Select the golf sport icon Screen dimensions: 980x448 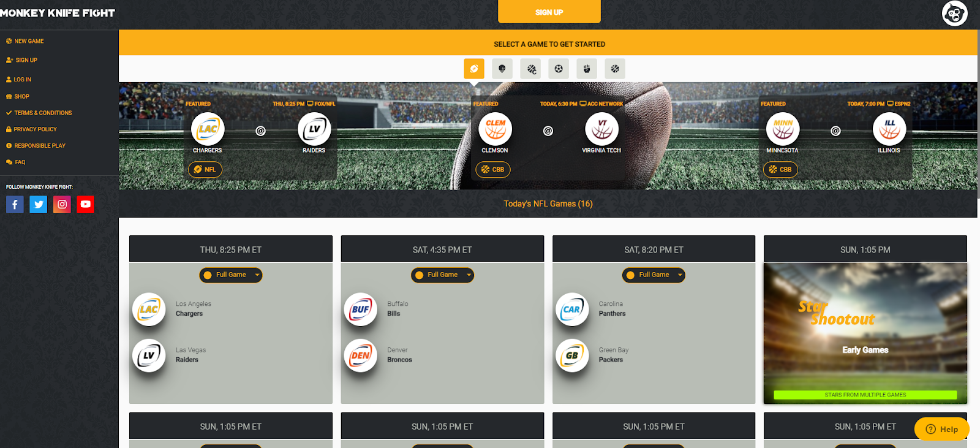pos(502,69)
